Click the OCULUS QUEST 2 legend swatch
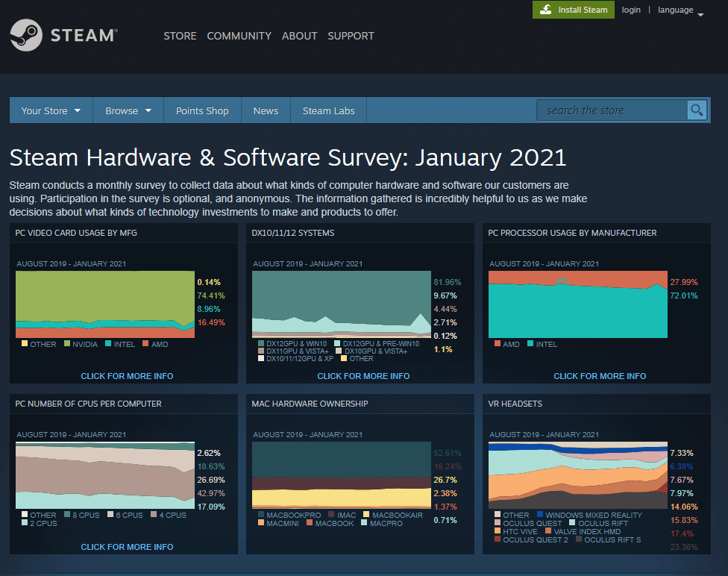Image resolution: width=728 pixels, height=576 pixels. point(498,539)
